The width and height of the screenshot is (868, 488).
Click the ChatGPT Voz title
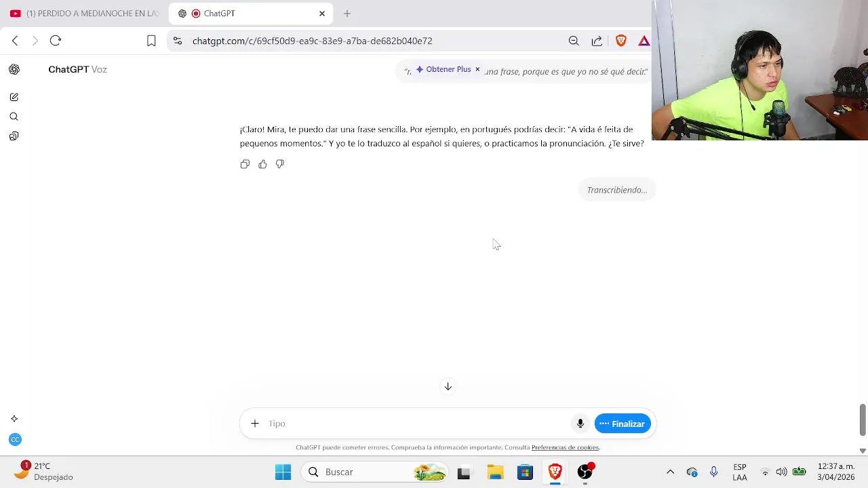(77, 69)
